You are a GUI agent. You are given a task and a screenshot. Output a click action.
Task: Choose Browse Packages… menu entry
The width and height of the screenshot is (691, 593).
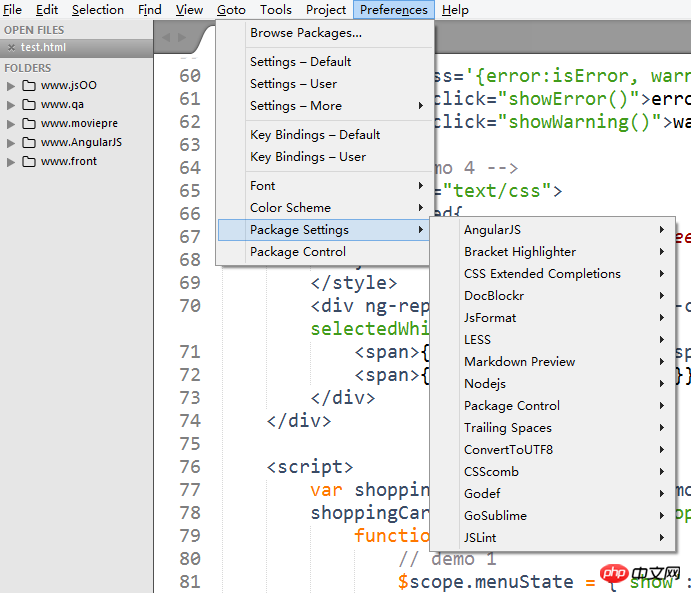pos(323,33)
